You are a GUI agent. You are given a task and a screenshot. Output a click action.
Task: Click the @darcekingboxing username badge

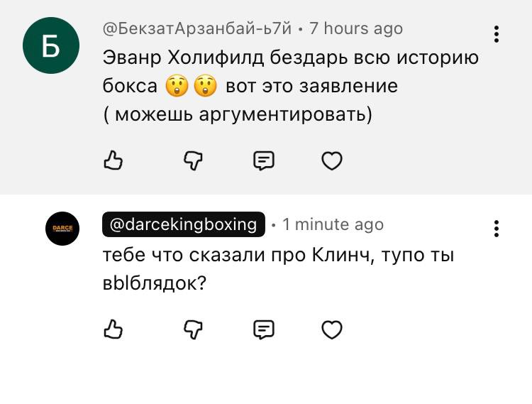coord(183,224)
